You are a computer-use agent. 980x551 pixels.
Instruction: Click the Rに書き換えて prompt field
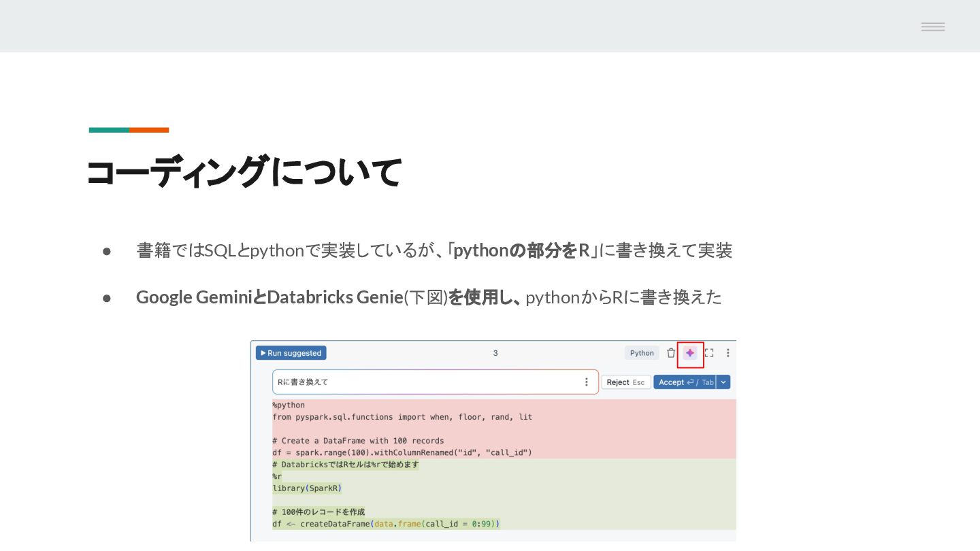(x=436, y=382)
